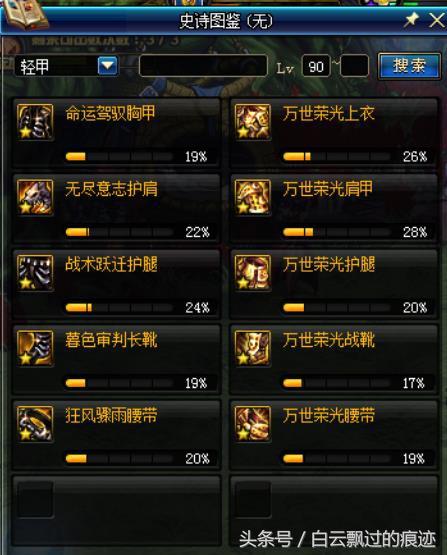The width and height of the screenshot is (447, 555).
Task: Click the 万世荣光战靴 boots icon
Action: [253, 348]
